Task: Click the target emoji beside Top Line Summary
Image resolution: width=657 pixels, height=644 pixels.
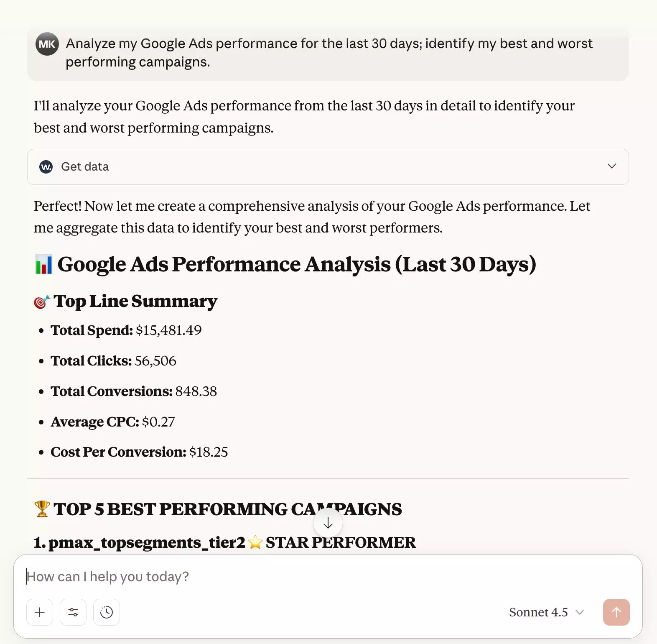Action: click(x=42, y=302)
